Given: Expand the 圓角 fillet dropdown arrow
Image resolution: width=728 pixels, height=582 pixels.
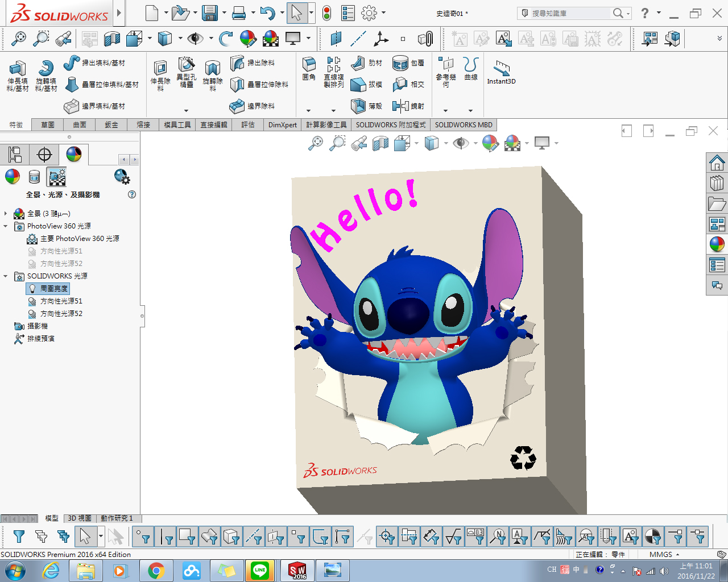Looking at the screenshot, I should click(309, 111).
